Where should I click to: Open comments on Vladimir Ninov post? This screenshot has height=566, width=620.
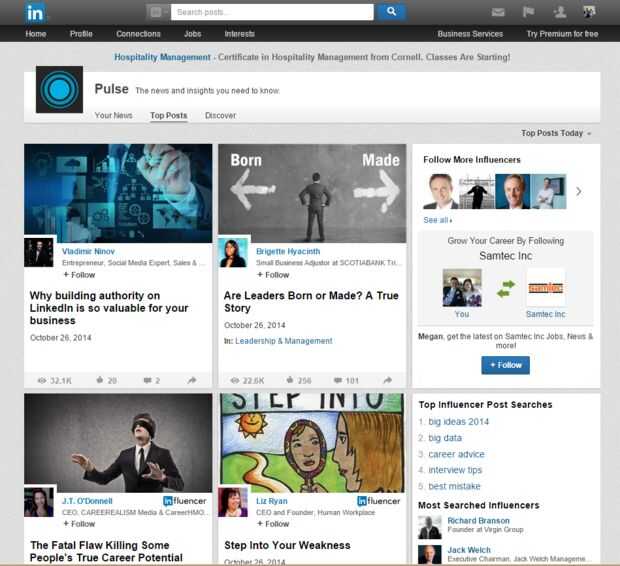pyautogui.click(x=147, y=380)
